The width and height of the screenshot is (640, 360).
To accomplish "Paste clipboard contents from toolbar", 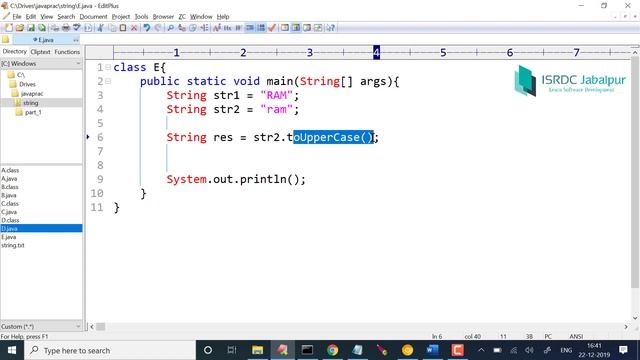I will pos(123,28).
